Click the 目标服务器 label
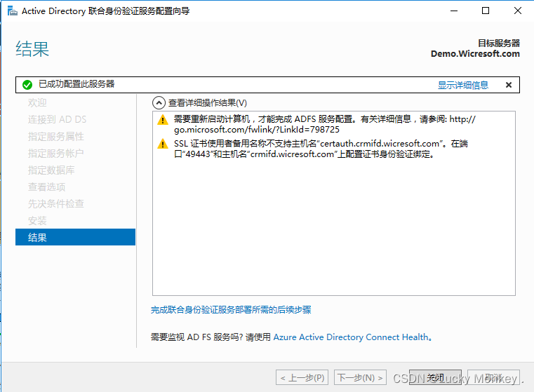This screenshot has height=392, width=534. click(x=499, y=43)
